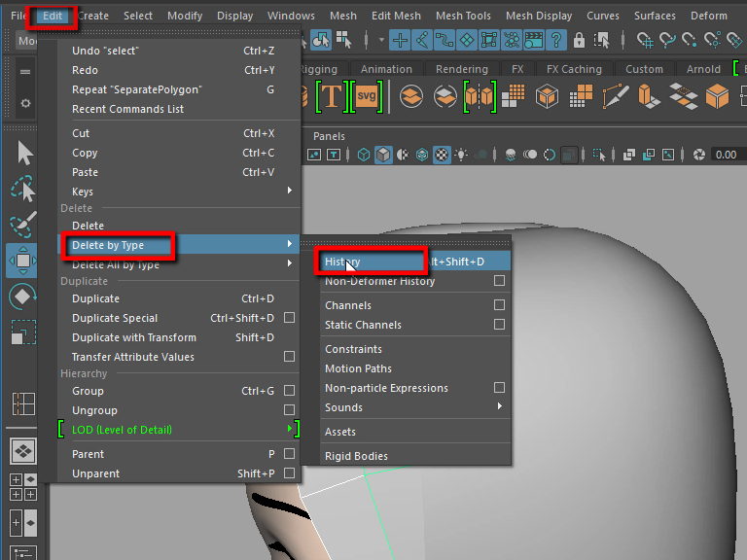Open Non-Deformer History option box
Screen dimensions: 747x560
(499, 281)
